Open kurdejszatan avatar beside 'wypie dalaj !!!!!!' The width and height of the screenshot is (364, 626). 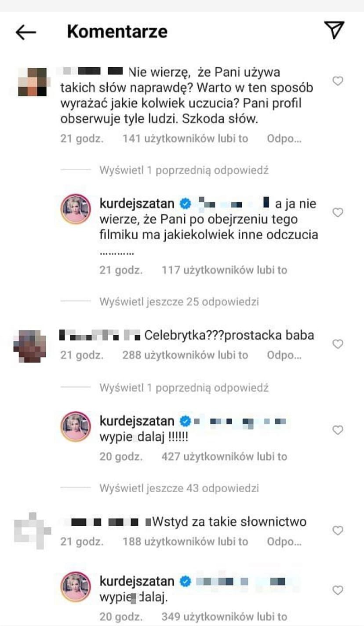pyautogui.click(x=76, y=427)
